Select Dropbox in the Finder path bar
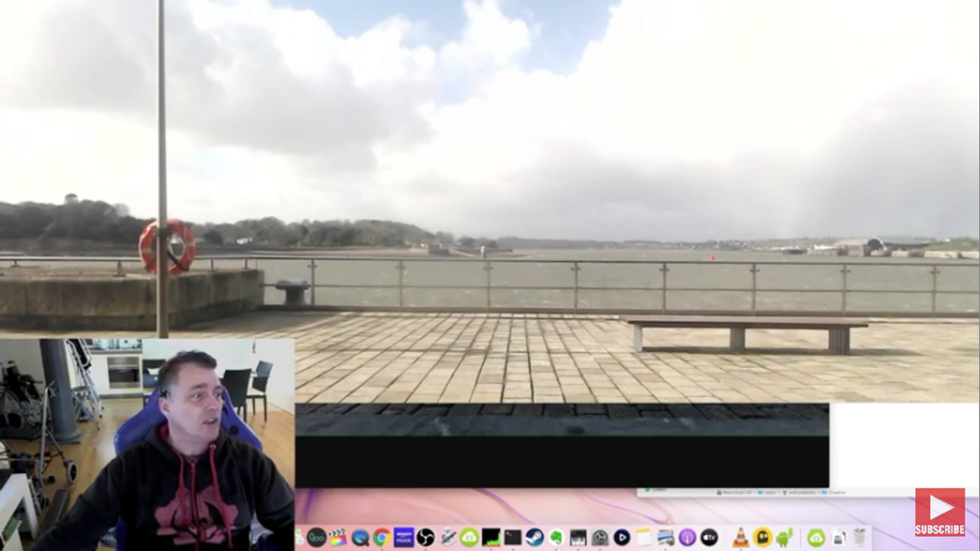980x551 pixels. pos(836,492)
